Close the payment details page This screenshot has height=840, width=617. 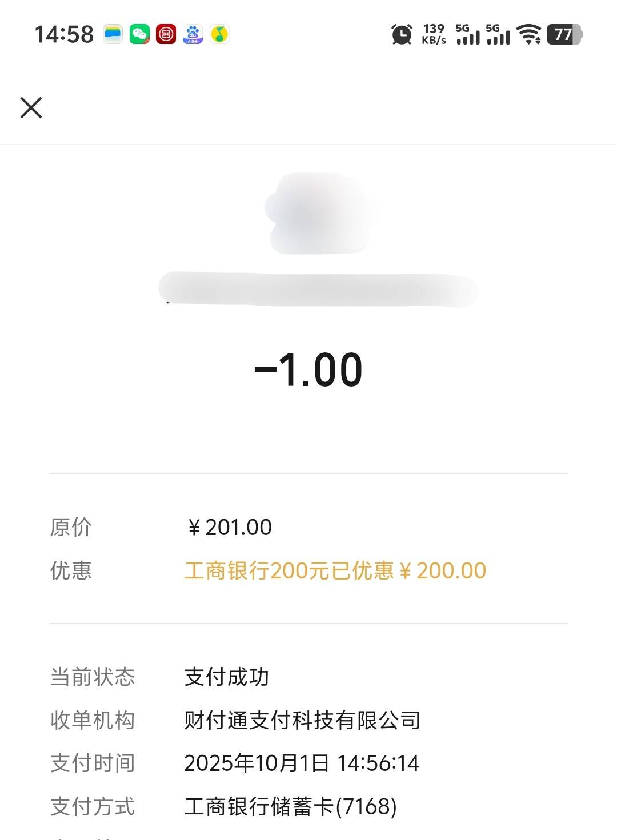pyautogui.click(x=31, y=107)
